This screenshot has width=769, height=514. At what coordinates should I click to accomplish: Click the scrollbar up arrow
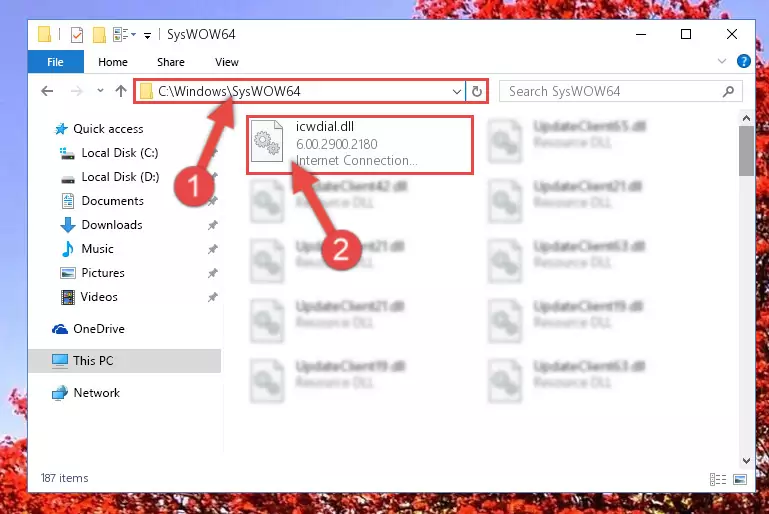pyautogui.click(x=746, y=118)
